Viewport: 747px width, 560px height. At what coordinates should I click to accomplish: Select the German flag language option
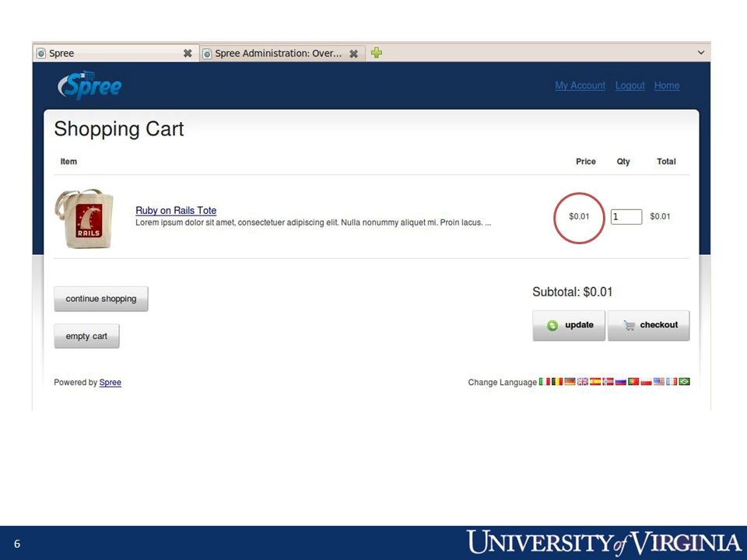pos(570,381)
